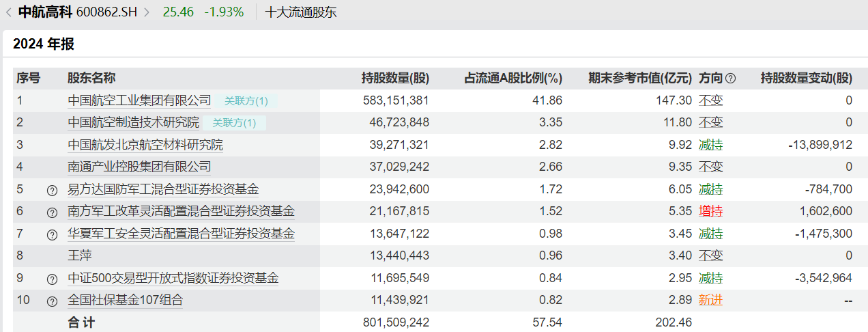Click the question icon for 中证500 fund

point(52,279)
